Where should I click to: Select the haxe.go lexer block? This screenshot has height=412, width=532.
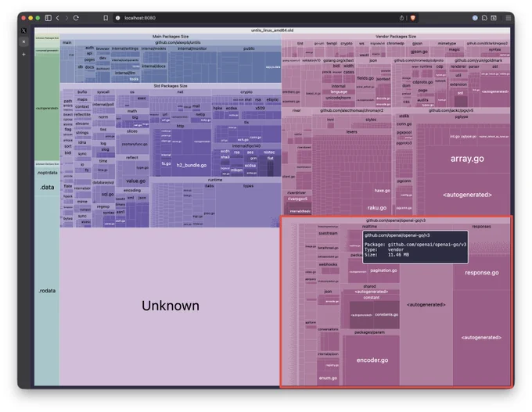383,191
